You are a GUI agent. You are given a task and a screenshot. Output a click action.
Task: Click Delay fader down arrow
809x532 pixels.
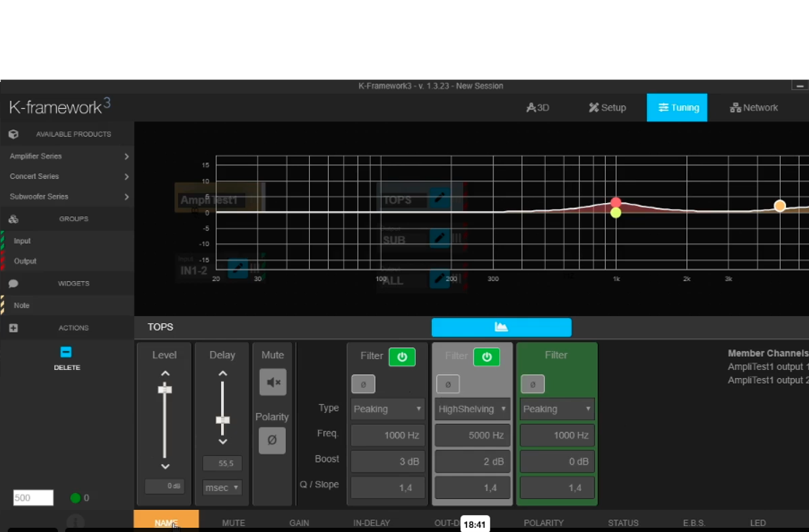click(222, 442)
